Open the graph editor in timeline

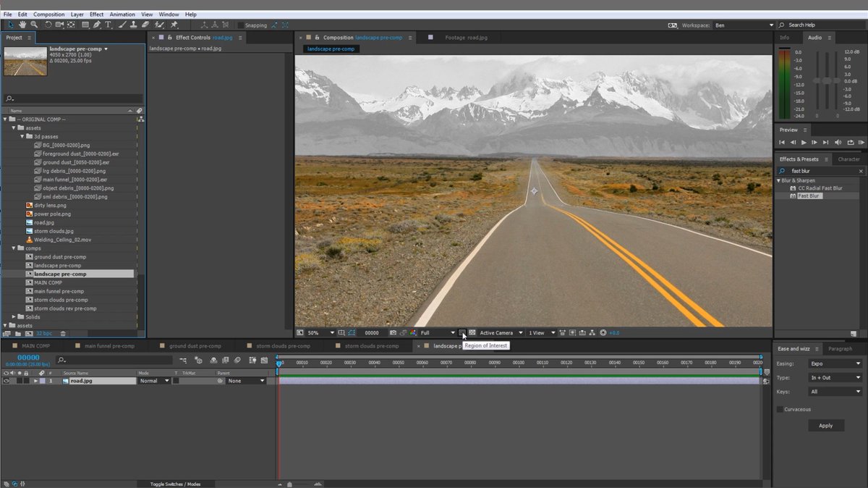264,360
